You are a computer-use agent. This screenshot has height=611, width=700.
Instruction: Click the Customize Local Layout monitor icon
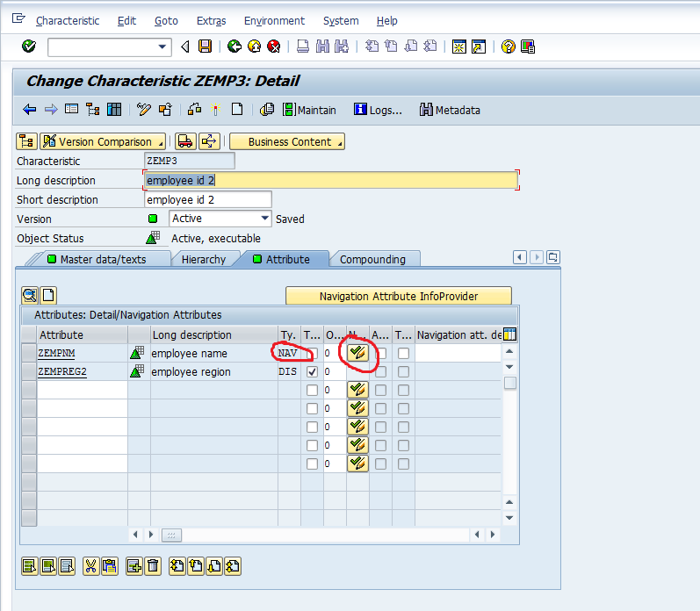528,47
